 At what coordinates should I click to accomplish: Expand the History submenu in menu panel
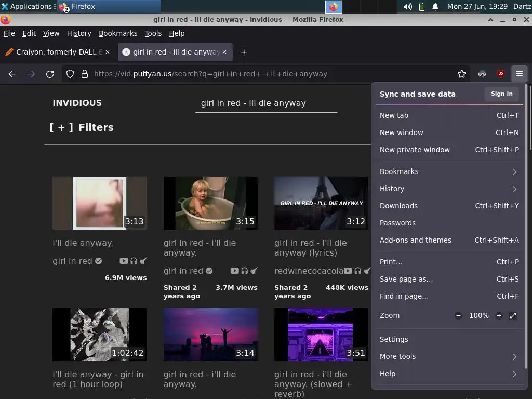(449, 189)
